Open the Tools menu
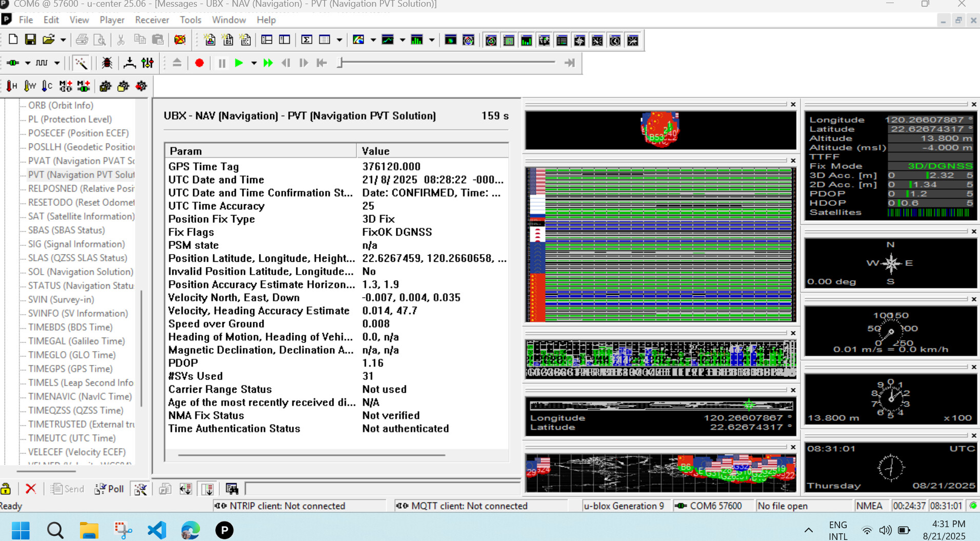The image size is (980, 541). 190,20
